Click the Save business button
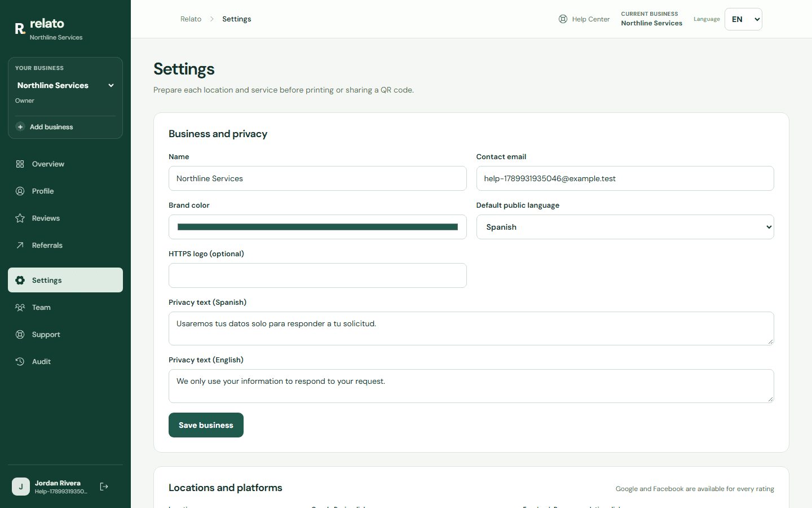 [206, 425]
